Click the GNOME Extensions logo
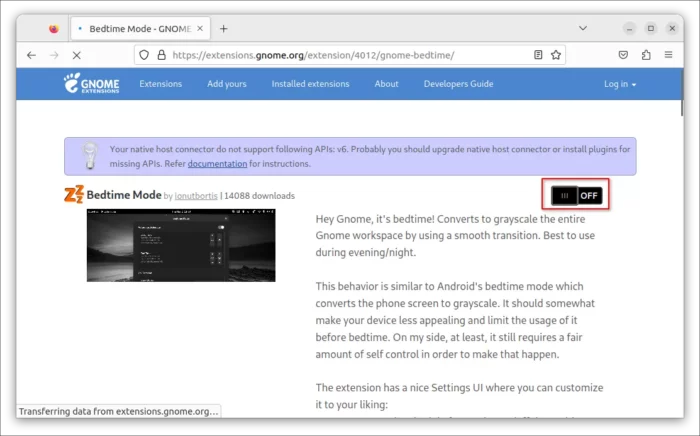Screen dimensions: 700x436 [92, 83]
